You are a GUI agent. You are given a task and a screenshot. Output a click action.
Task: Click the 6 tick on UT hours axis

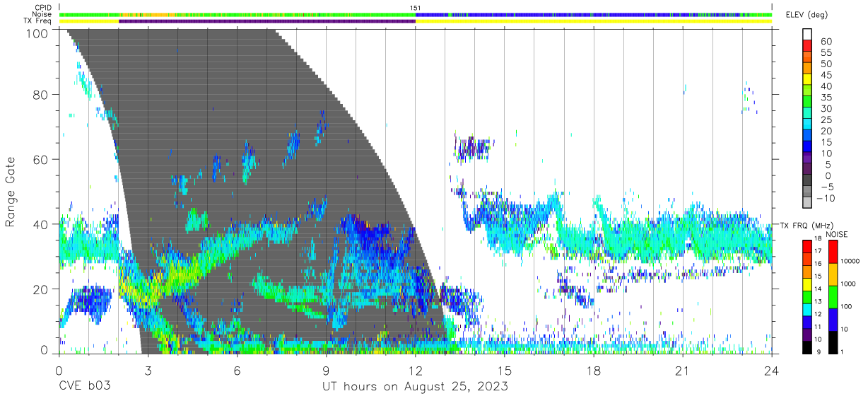click(x=237, y=370)
